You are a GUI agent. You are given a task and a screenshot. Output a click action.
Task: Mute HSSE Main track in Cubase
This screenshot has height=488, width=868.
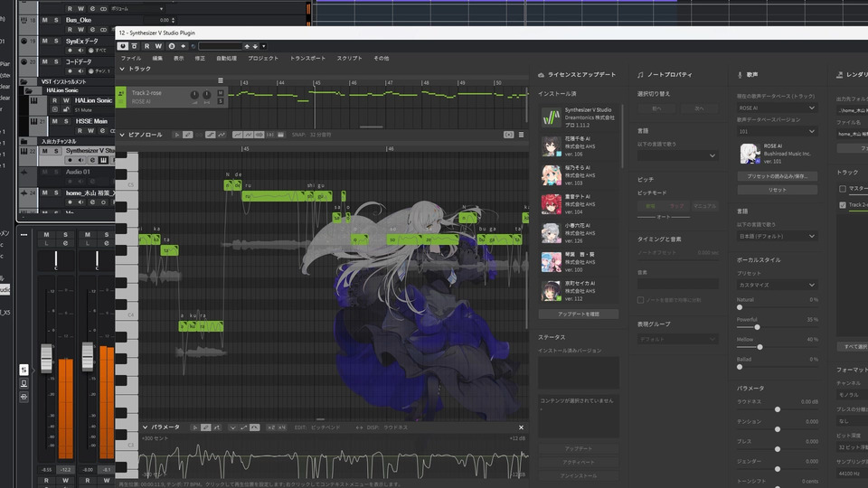tap(55, 121)
